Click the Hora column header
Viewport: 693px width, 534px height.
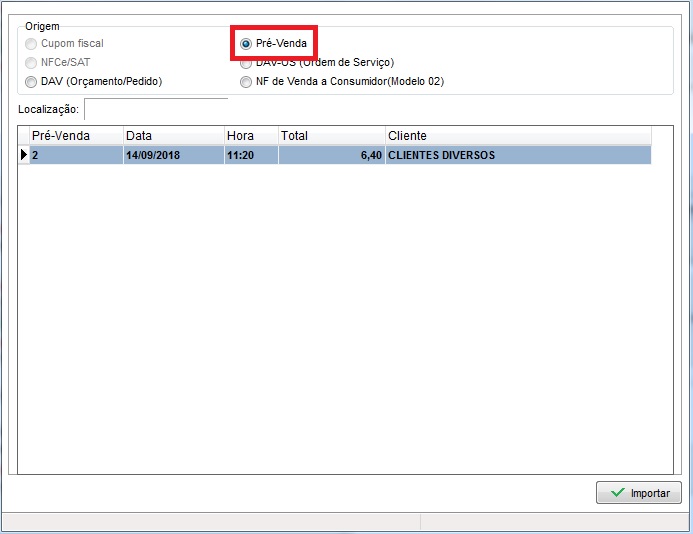(x=250, y=136)
